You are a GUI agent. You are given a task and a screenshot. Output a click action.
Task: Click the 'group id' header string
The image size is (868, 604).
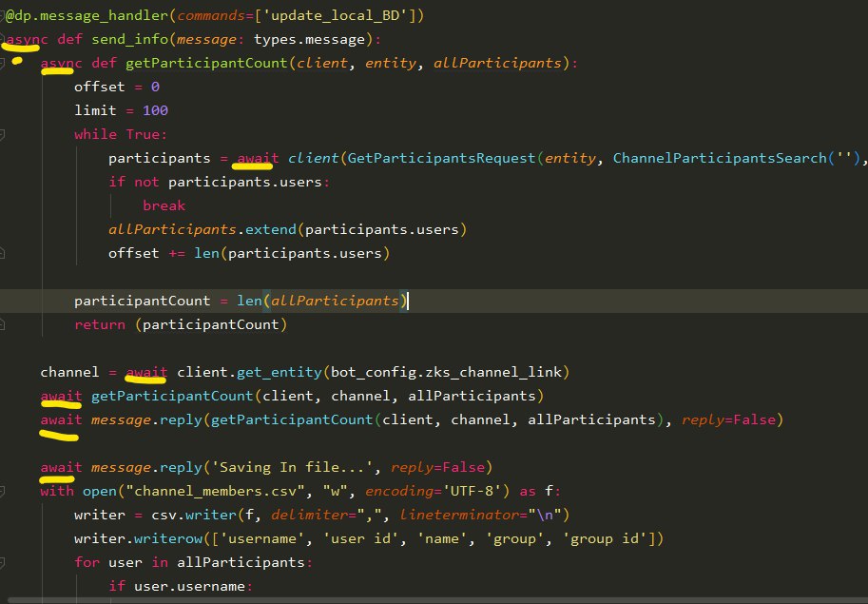608,538
